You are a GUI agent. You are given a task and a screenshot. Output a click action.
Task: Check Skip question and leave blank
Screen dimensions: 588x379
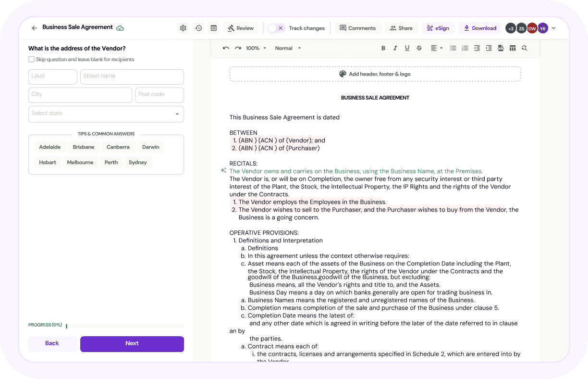click(31, 60)
